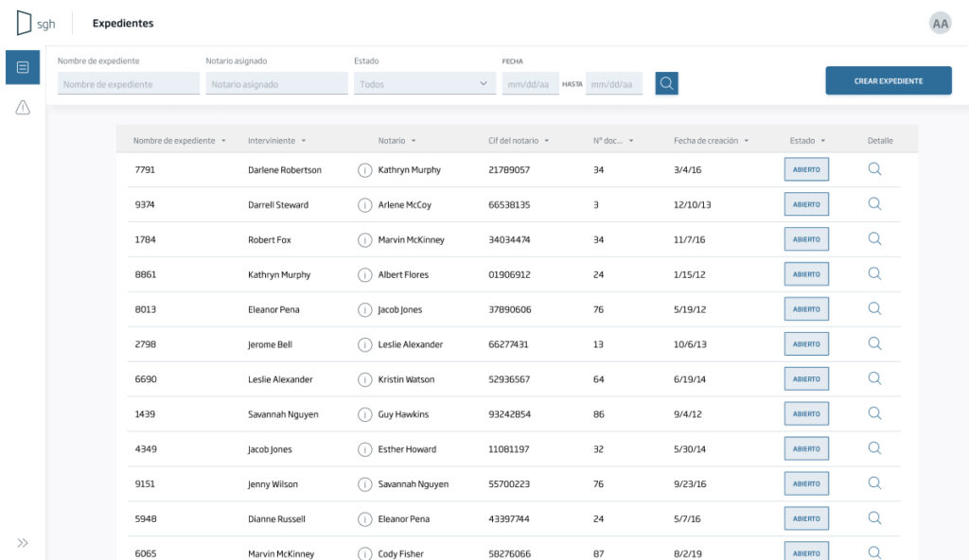Select the expedientes list icon in the sidebar
This screenshot has width=969, height=560.
click(22, 67)
